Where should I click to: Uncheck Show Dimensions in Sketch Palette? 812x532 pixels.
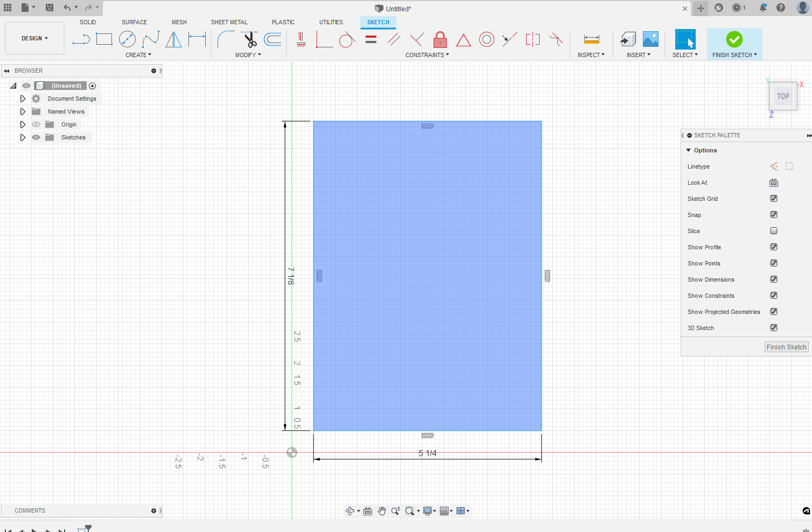(x=773, y=279)
